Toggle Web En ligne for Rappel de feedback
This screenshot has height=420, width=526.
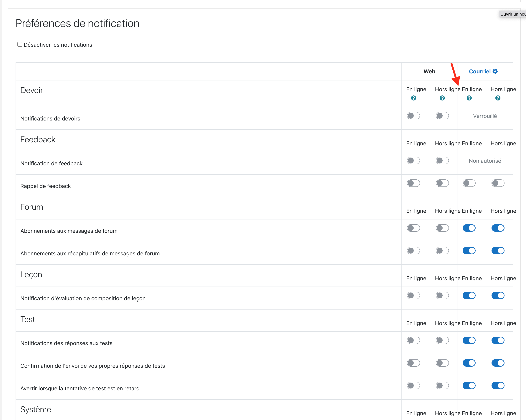413,183
